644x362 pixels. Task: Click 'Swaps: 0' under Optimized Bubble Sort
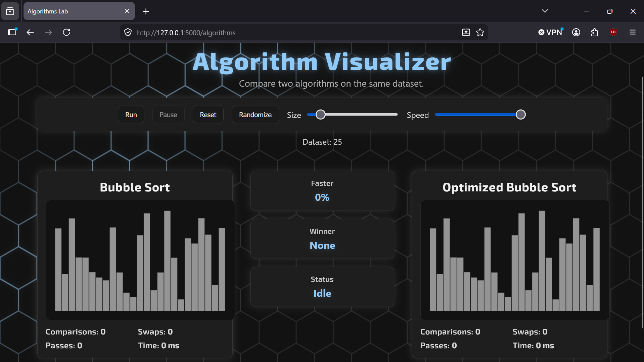(x=530, y=332)
